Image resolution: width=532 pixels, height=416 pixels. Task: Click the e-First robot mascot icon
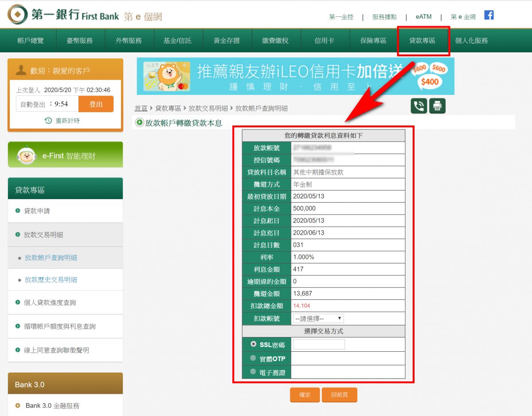click(26, 156)
